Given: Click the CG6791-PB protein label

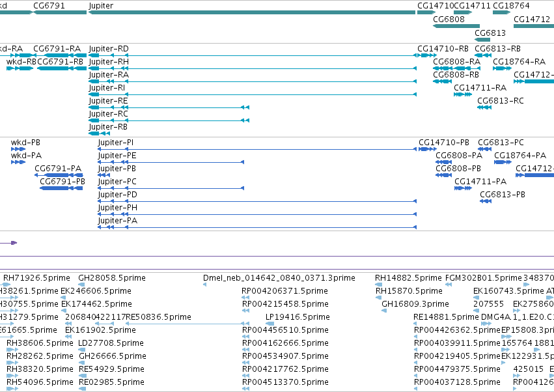Looking at the screenshot, I should [62, 181].
